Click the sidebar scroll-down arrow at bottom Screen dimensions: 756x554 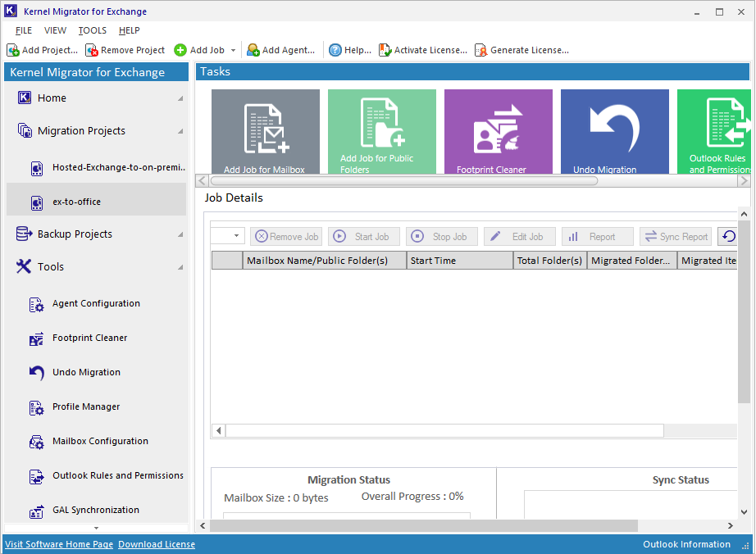click(x=96, y=528)
